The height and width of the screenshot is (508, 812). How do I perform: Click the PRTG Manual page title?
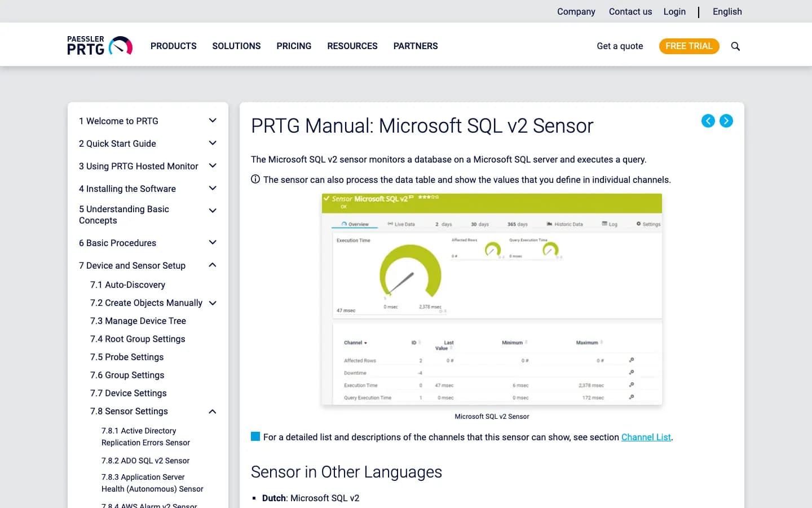[422, 126]
